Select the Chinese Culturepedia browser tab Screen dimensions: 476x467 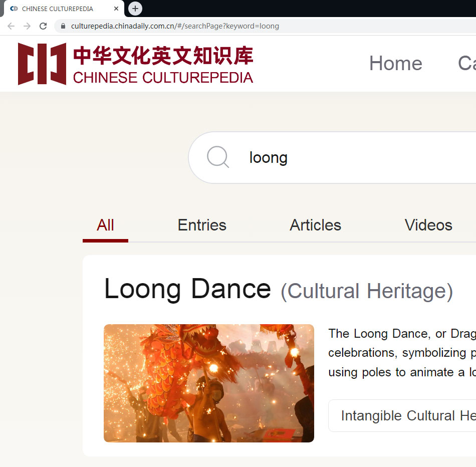pos(58,9)
